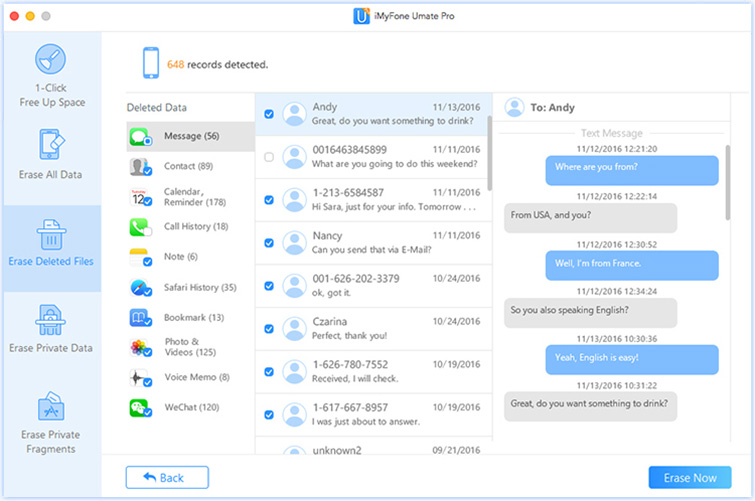Click the avatar for 001-626-202-3379

click(x=294, y=286)
